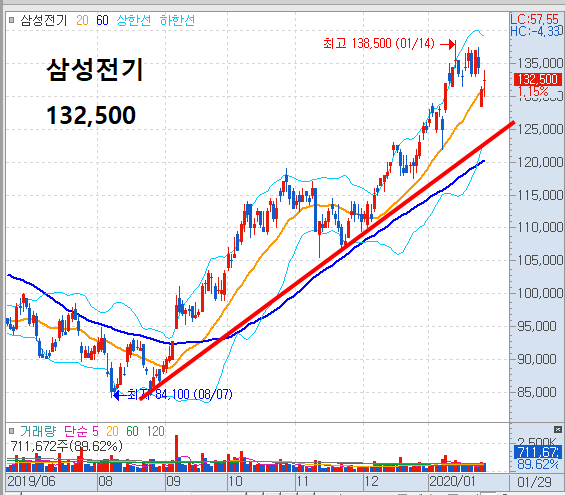Click the 단순 label in volume legend
The width and height of the screenshot is (565, 495).
pyautogui.click(x=76, y=431)
